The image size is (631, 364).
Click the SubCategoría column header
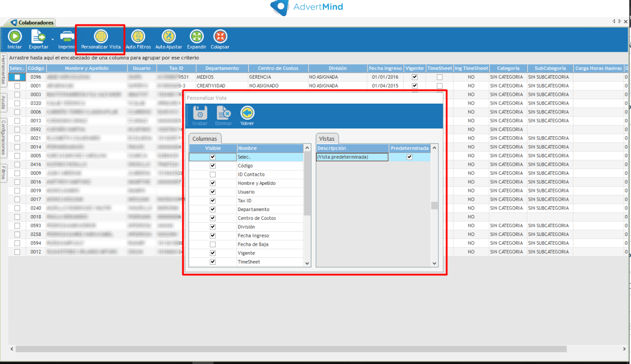(550, 68)
